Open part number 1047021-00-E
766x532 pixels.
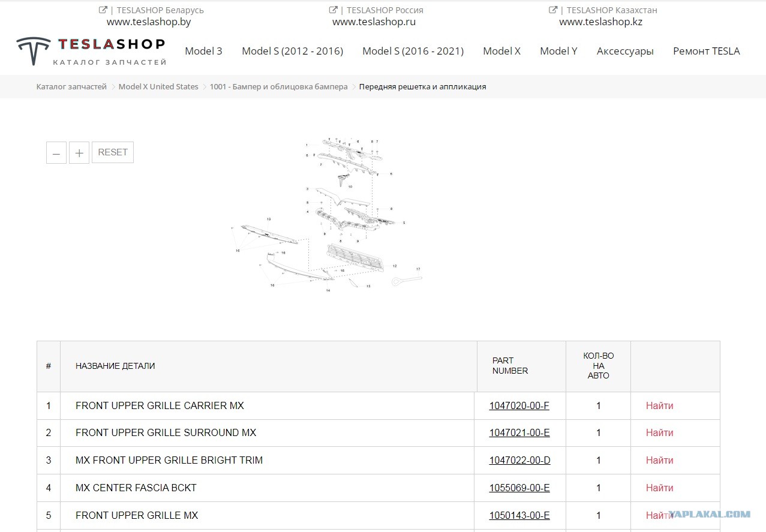(x=519, y=432)
